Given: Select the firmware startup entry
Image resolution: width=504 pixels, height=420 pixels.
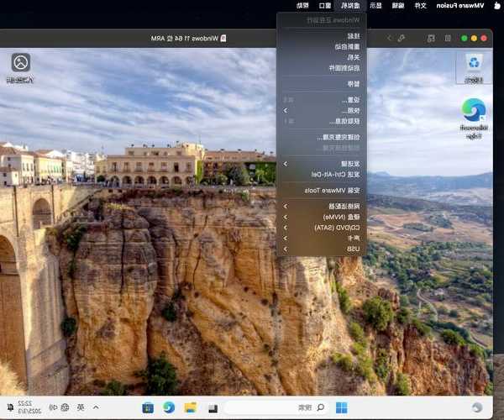Looking at the screenshot, I should [x=322, y=68].
